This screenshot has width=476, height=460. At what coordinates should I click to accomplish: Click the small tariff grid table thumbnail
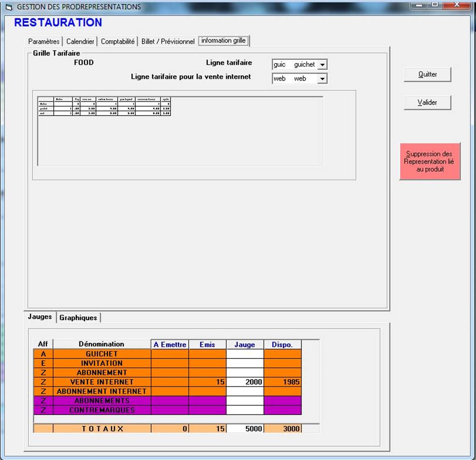105,106
